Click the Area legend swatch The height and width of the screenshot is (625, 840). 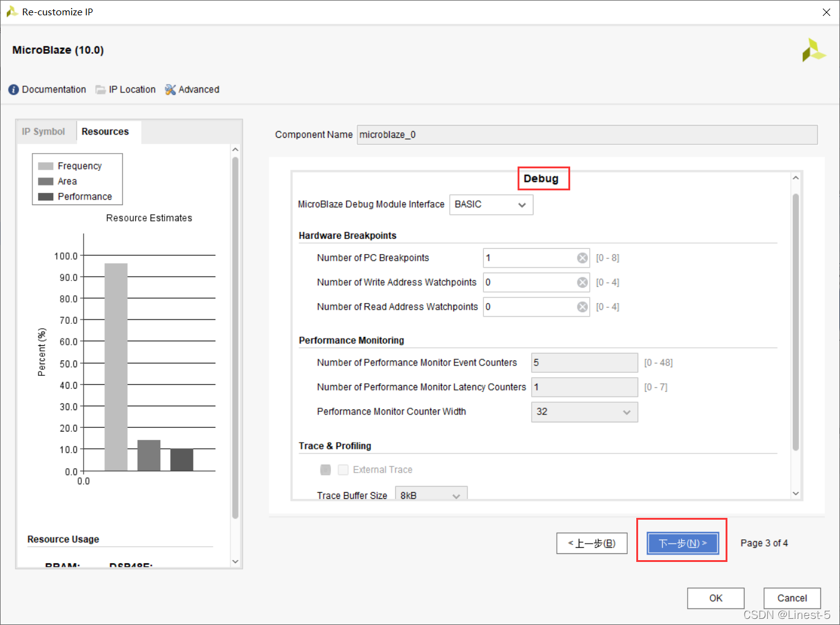[x=46, y=182]
